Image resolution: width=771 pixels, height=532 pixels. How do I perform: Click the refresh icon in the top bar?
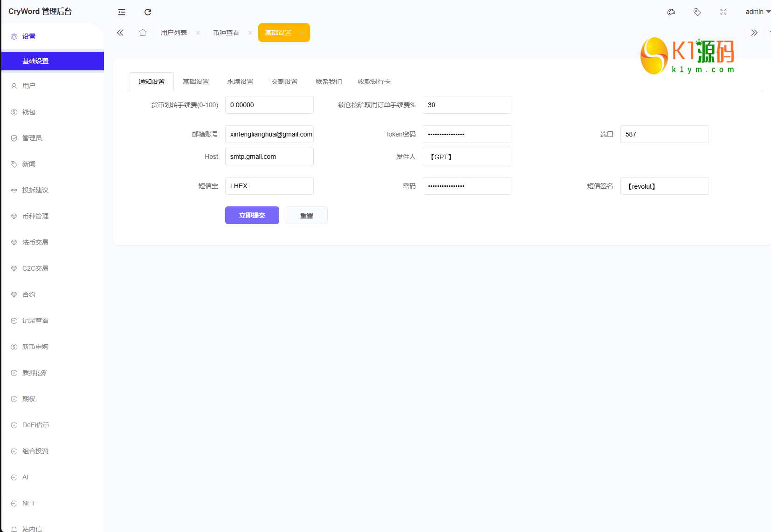[148, 12]
